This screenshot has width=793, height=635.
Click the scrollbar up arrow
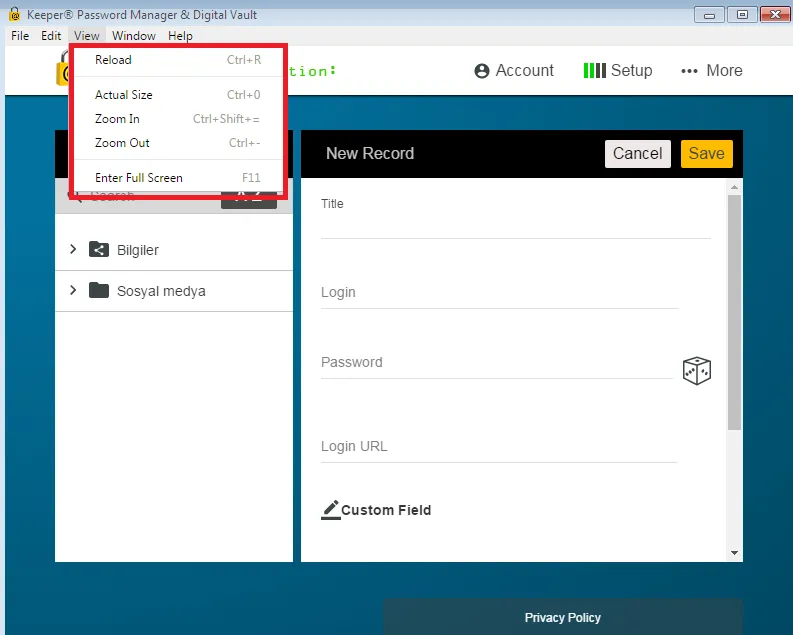pyautogui.click(x=734, y=188)
